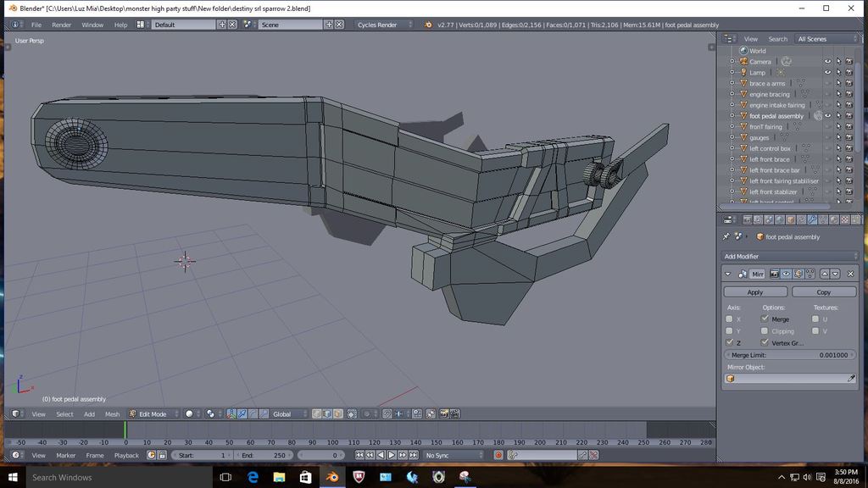Viewport: 868px width, 488px height.
Task: Open Blender from the Windows taskbar
Action: 333,477
